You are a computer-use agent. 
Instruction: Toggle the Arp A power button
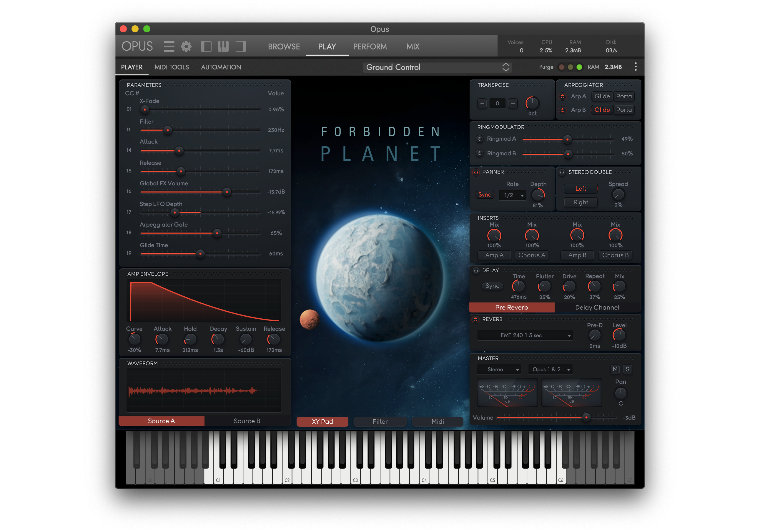[x=562, y=97]
